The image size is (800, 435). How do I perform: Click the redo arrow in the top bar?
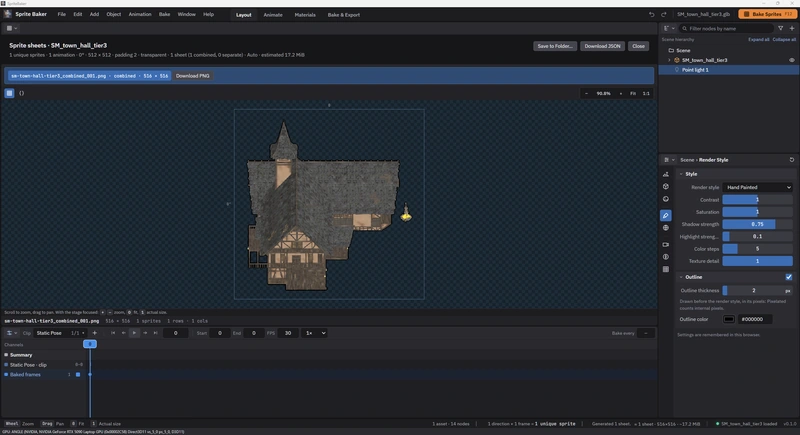coord(664,14)
